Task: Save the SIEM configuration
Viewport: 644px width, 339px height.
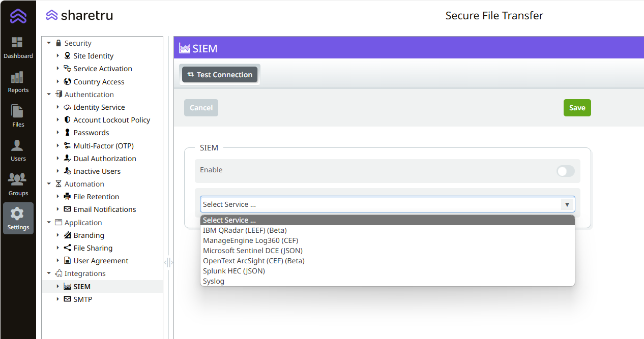Action: tap(577, 107)
